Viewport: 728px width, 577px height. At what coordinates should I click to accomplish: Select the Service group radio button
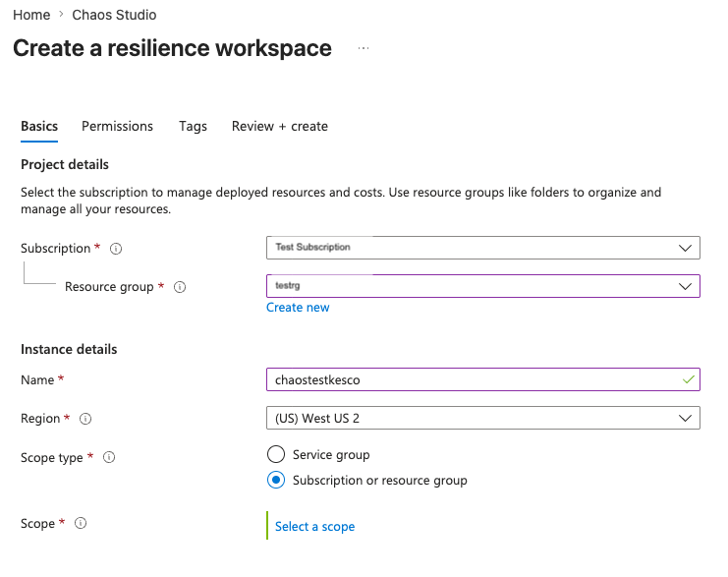(x=276, y=454)
